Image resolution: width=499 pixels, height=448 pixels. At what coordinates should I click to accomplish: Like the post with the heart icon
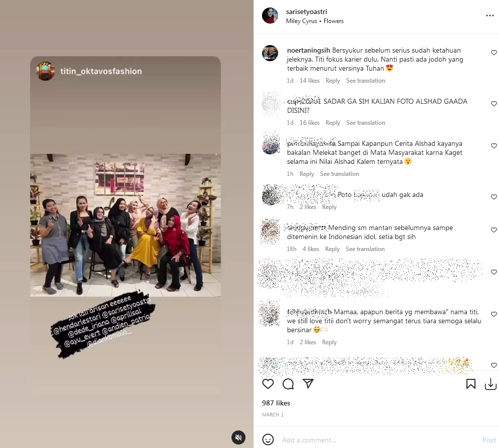pos(268,384)
